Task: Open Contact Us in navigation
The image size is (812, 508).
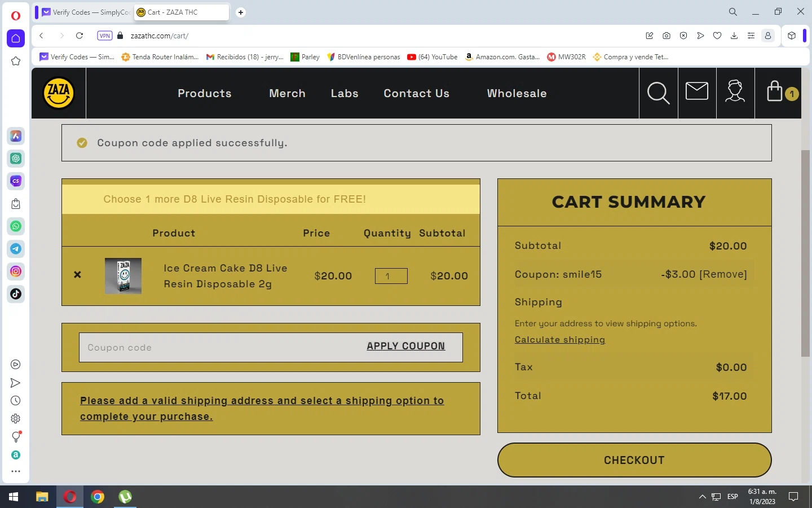Action: pyautogui.click(x=417, y=93)
